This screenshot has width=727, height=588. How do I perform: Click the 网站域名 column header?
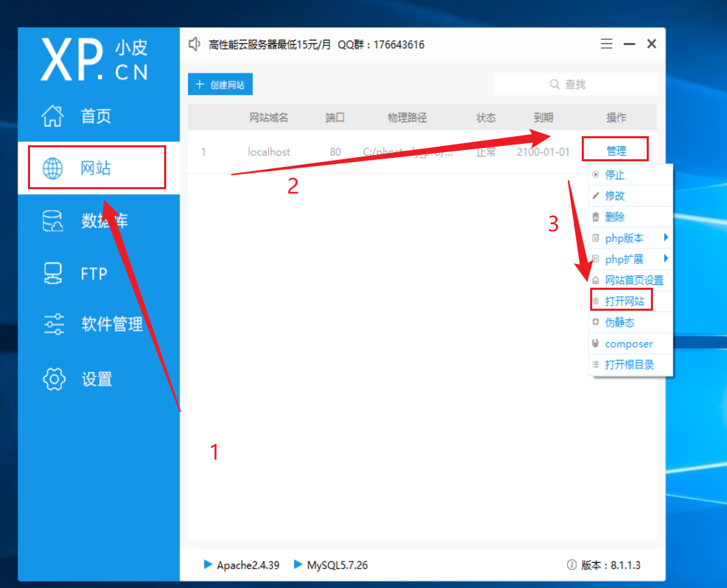point(269,117)
